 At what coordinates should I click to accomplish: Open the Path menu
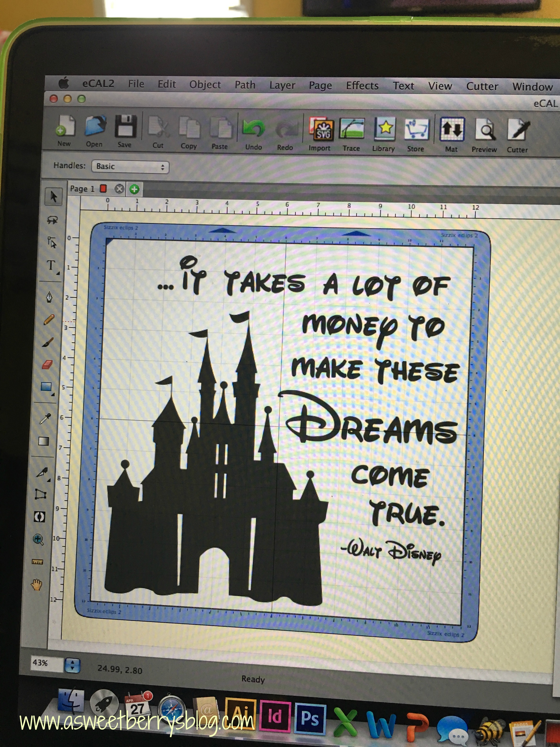pyautogui.click(x=245, y=85)
